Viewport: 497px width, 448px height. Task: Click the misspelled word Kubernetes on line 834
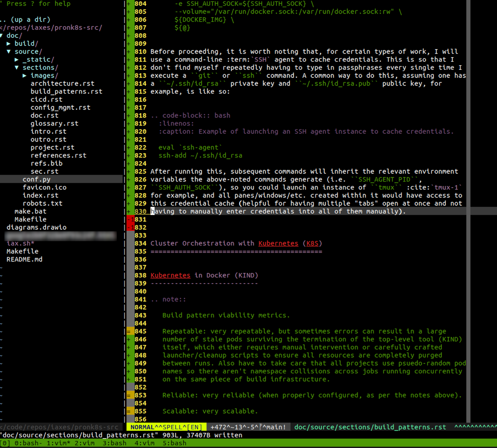[x=278, y=244]
